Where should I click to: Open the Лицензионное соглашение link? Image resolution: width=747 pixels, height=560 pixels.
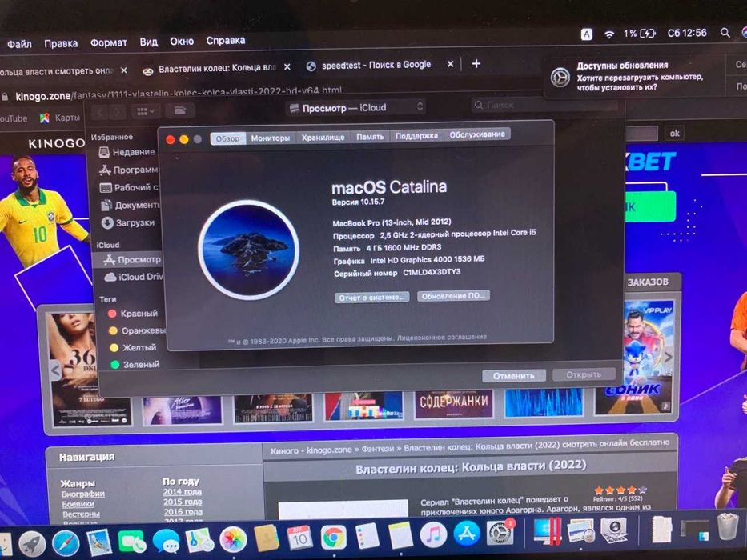tap(442, 337)
